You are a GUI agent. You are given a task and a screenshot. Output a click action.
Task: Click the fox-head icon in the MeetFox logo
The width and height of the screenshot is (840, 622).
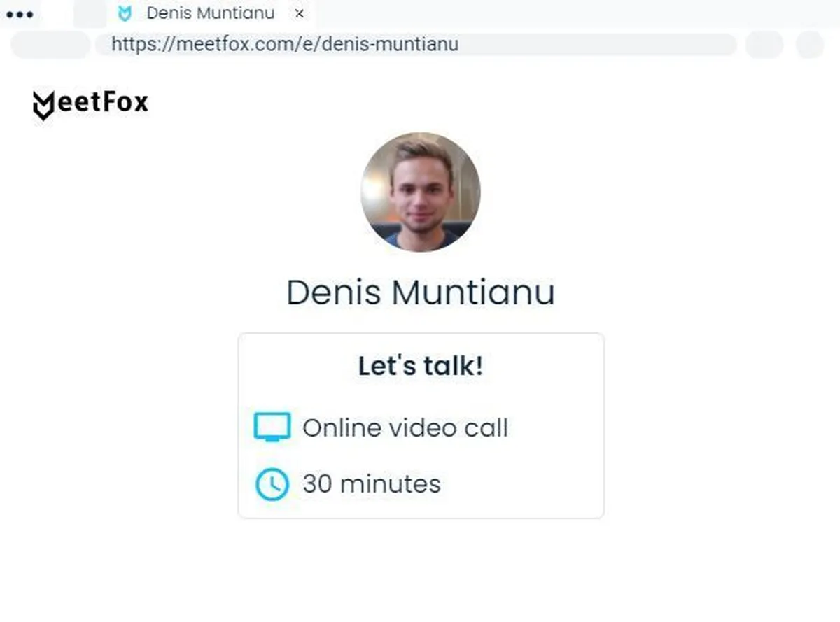click(43, 106)
